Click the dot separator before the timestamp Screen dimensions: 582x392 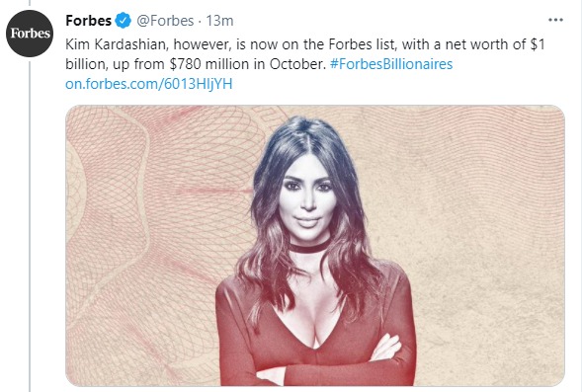[x=200, y=22]
